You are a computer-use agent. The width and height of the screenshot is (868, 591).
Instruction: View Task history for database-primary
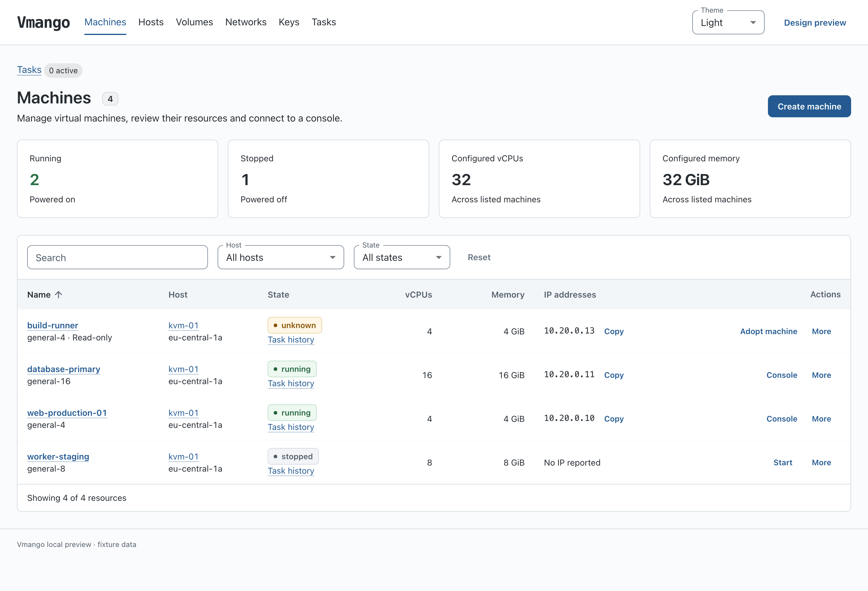[291, 383]
